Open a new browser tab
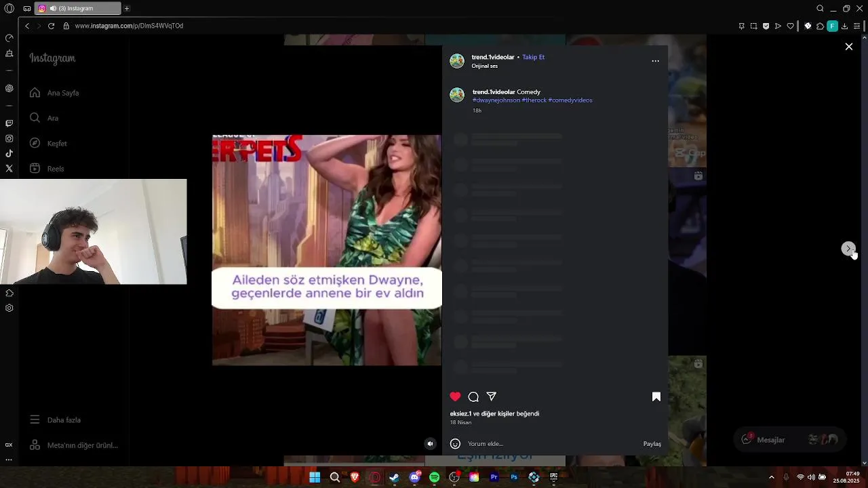The image size is (868, 488). (127, 9)
